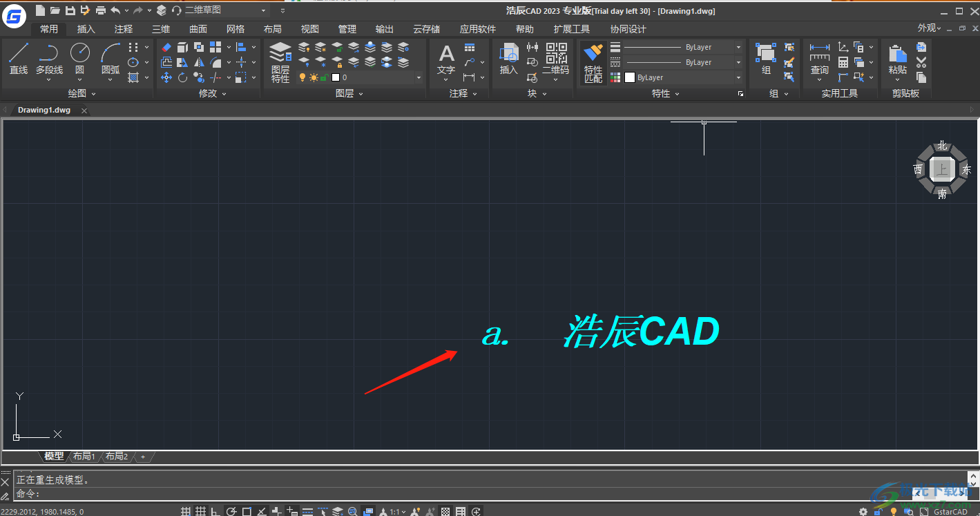The width and height of the screenshot is (980, 516).
Task: Click the + add layout button
Action: (x=143, y=457)
